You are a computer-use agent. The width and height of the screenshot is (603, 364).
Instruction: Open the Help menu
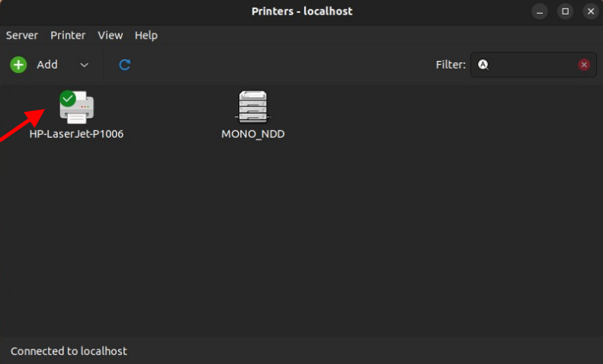(x=146, y=35)
